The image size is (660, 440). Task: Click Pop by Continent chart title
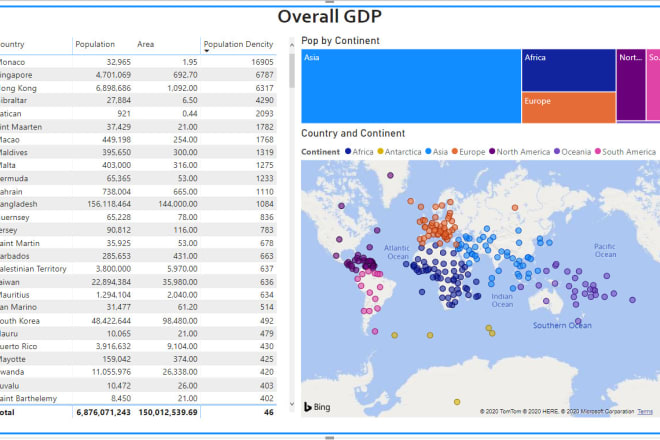pyautogui.click(x=341, y=40)
